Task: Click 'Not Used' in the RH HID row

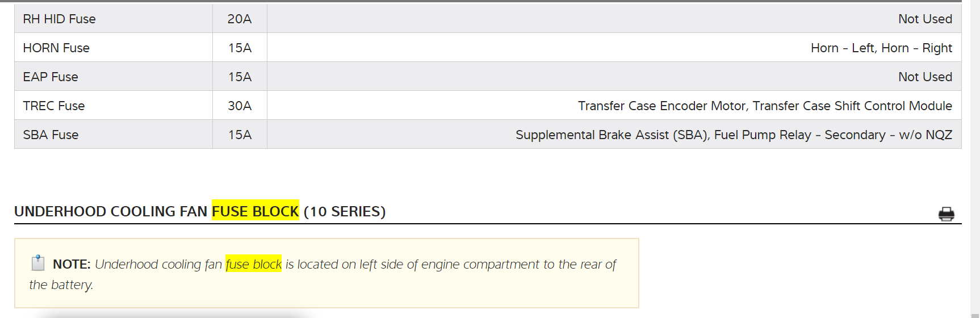Action: click(x=925, y=19)
